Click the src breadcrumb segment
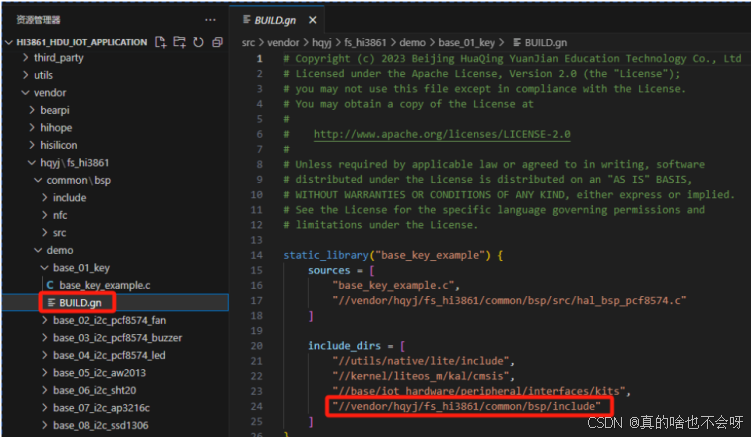The height and width of the screenshot is (437, 752). tap(248, 43)
